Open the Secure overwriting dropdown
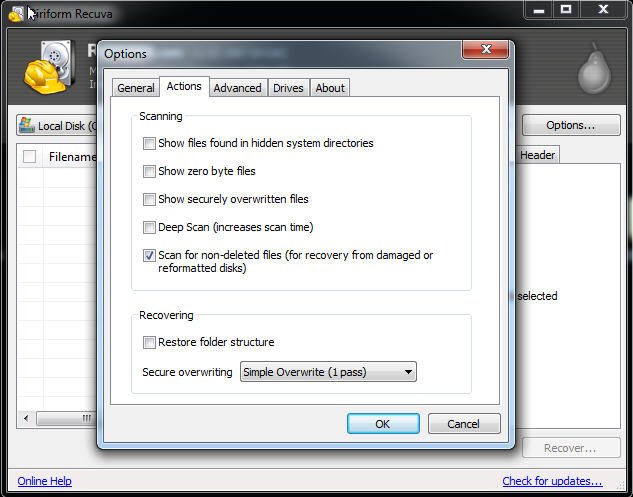633x497 pixels. (x=328, y=372)
